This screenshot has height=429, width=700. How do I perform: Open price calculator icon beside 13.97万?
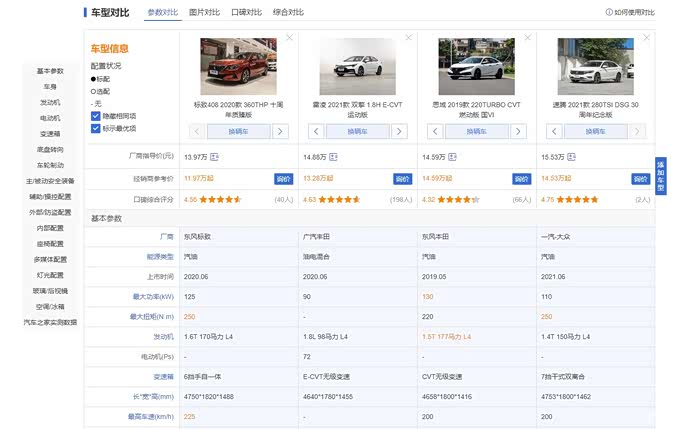[x=214, y=157]
